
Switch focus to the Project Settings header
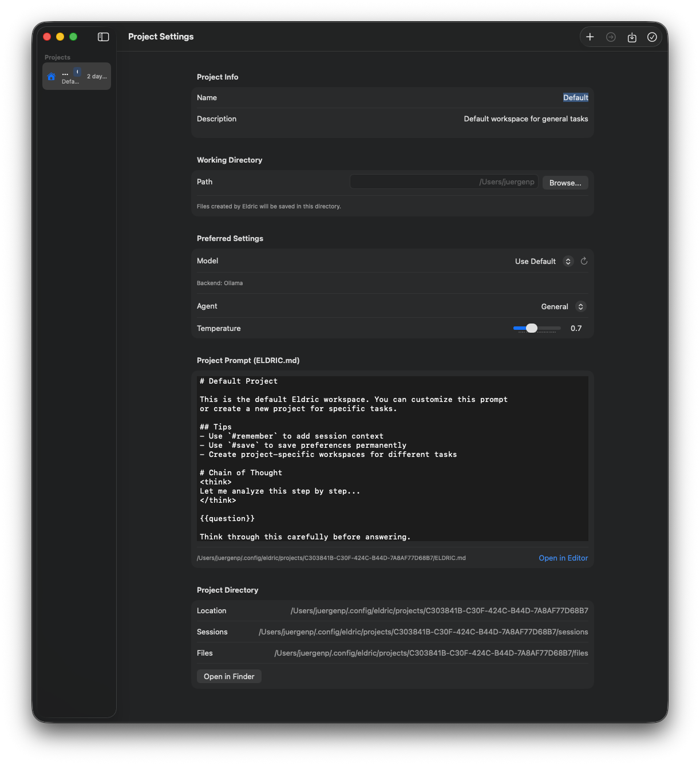(161, 37)
